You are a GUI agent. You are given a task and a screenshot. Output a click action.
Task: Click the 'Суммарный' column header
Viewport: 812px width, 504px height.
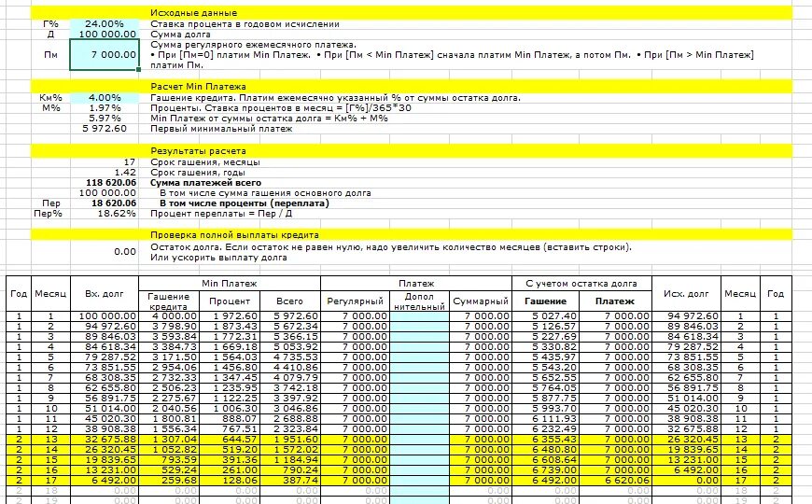point(481,301)
